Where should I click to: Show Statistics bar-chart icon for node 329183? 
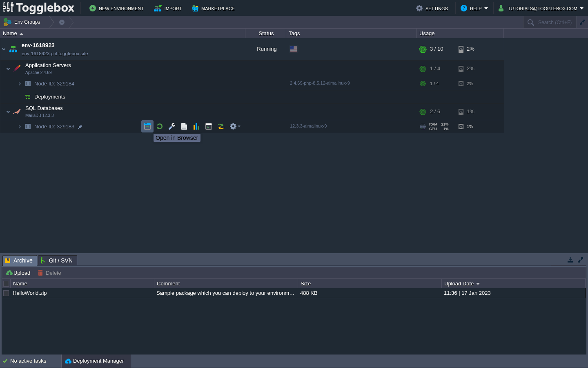point(196,126)
